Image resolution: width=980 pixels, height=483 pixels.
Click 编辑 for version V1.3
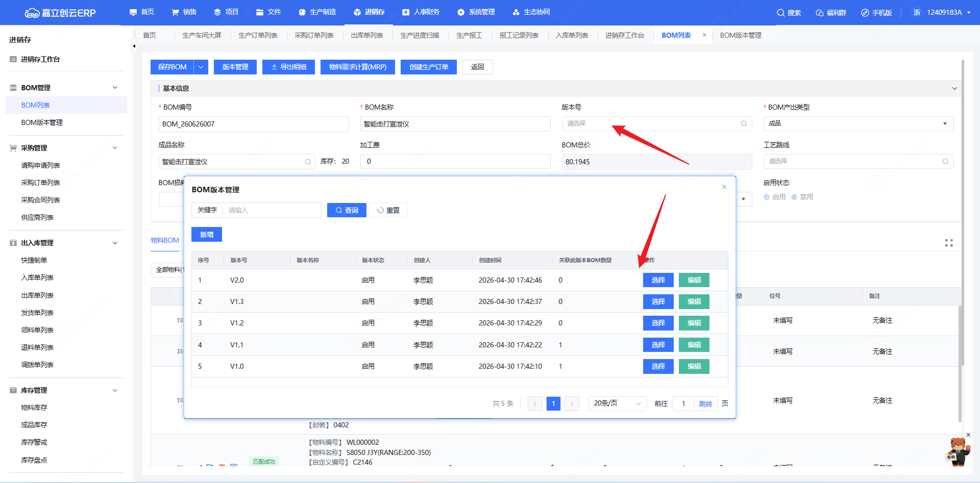click(694, 301)
